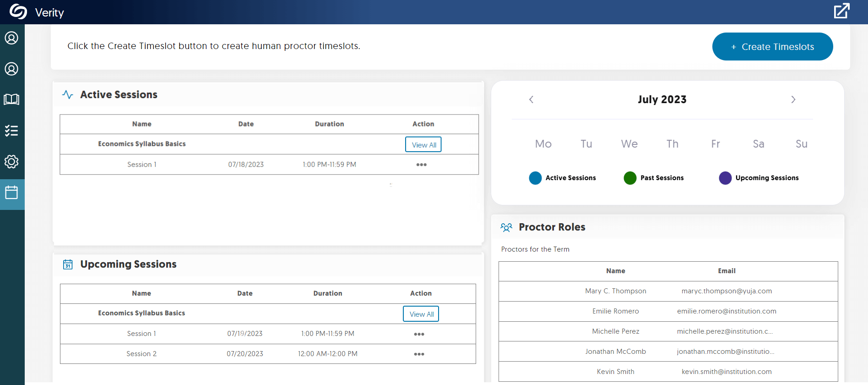Screen dimensions: 868x385
Task: Click the 07/18/2023 date cell
Action: click(x=246, y=165)
